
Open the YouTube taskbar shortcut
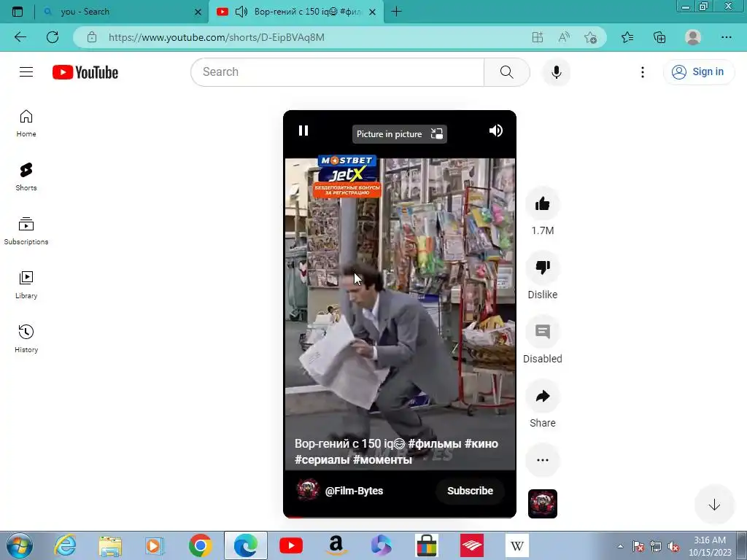coord(290,545)
